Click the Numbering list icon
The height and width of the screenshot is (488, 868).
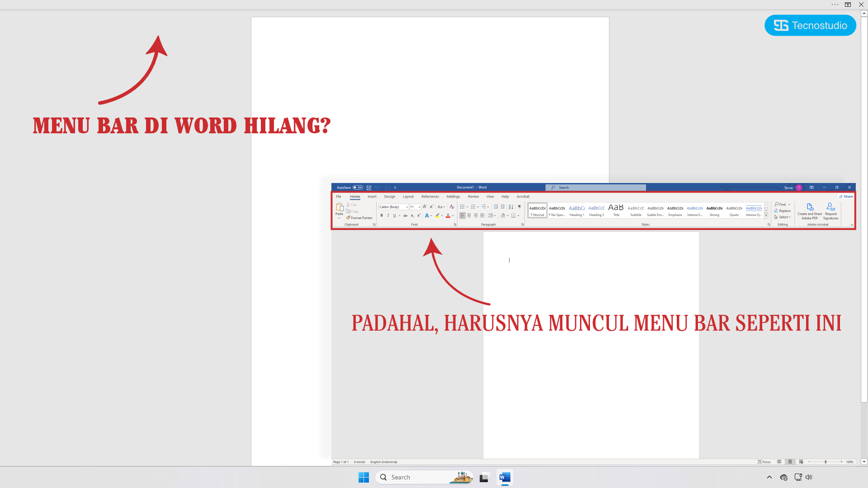(x=473, y=207)
